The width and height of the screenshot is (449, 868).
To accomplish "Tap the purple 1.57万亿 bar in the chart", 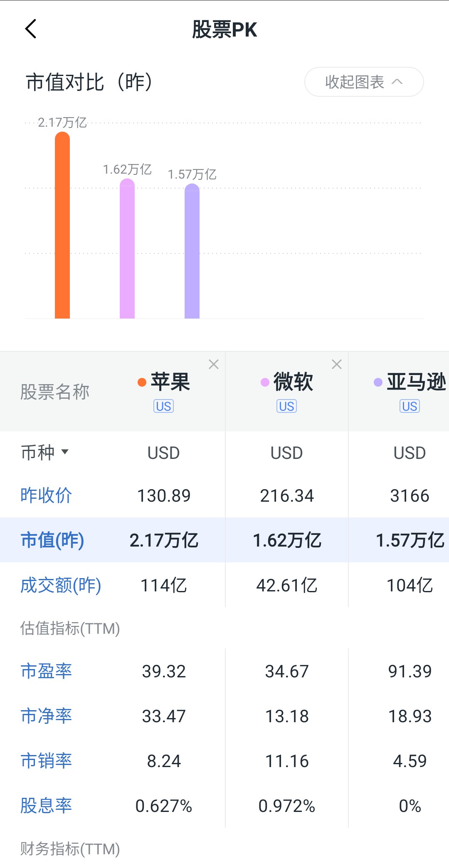I will click(192, 251).
